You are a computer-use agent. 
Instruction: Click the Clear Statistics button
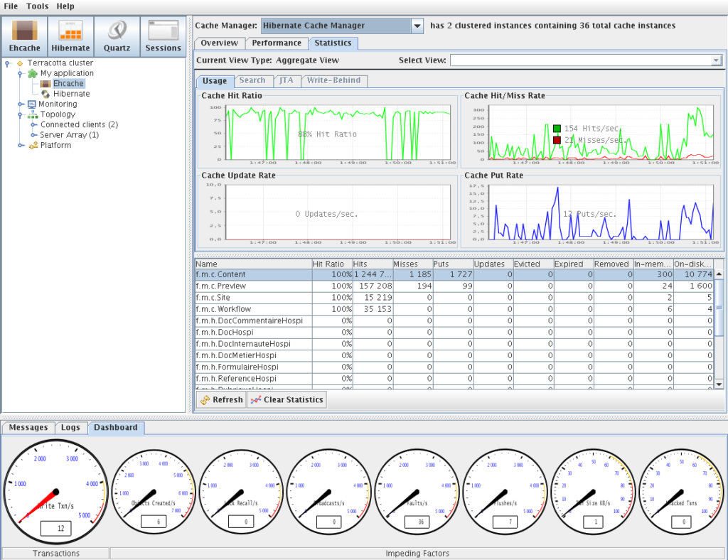click(287, 400)
